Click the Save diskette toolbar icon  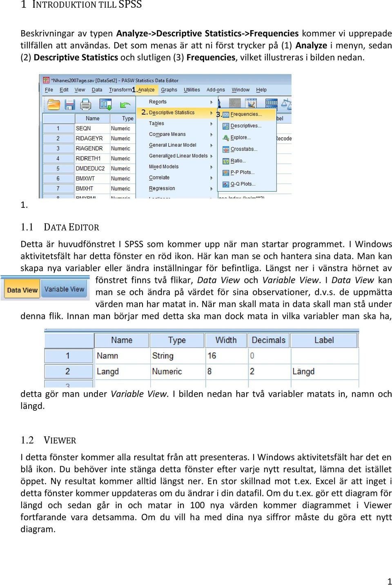click(x=70, y=105)
